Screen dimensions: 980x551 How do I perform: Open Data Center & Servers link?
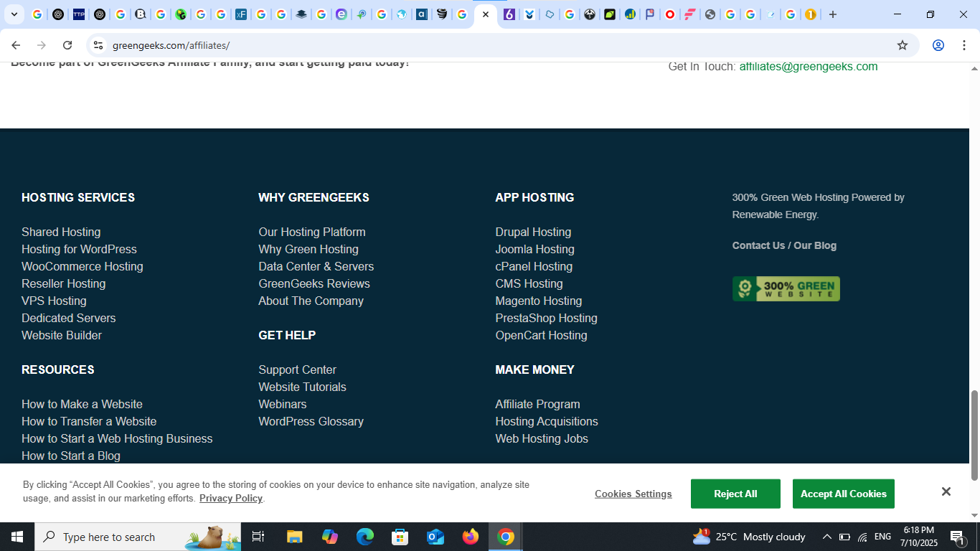tap(316, 266)
